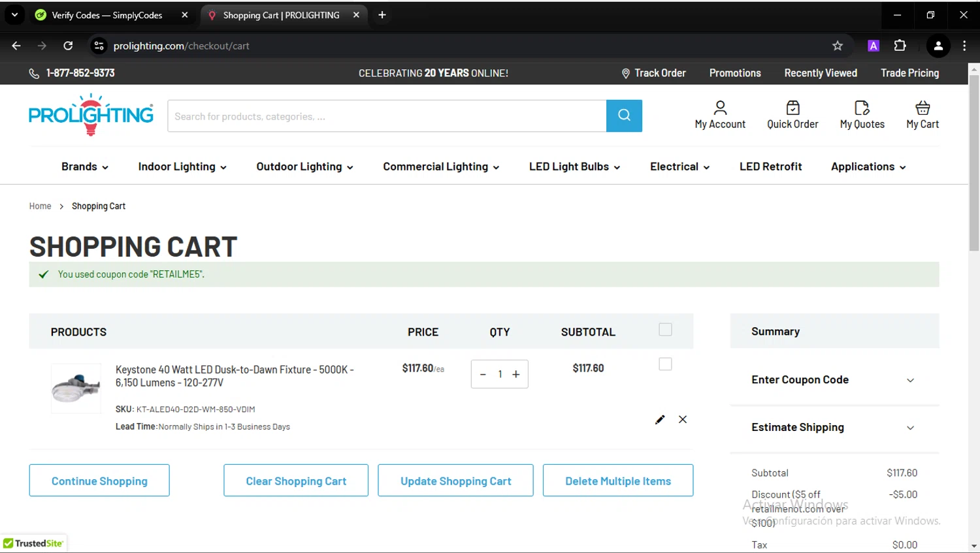Open the Promotions link
The width and height of the screenshot is (980, 553).
coord(735,73)
